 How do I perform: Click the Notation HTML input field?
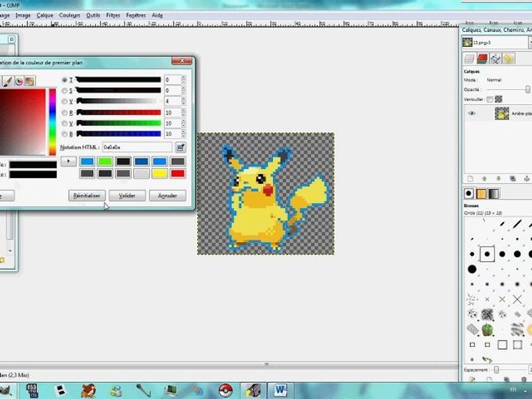tap(137, 147)
